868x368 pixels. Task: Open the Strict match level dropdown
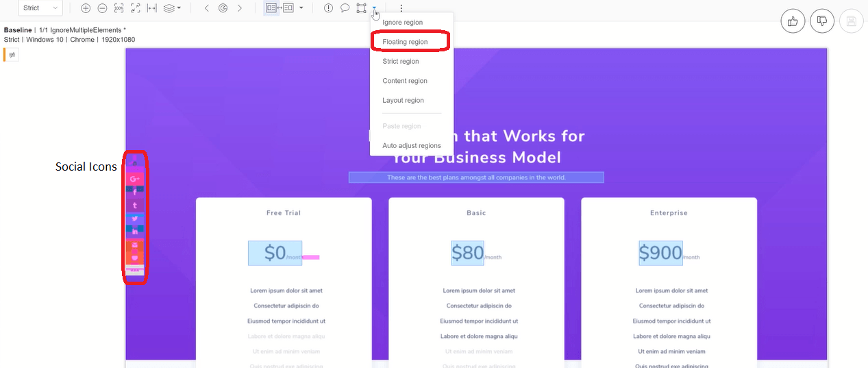40,8
